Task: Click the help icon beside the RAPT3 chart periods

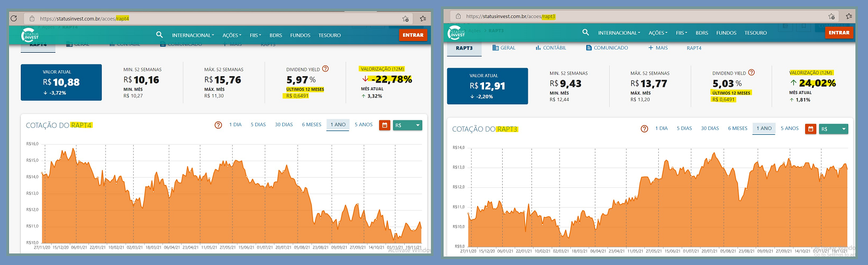Action: [x=644, y=129]
